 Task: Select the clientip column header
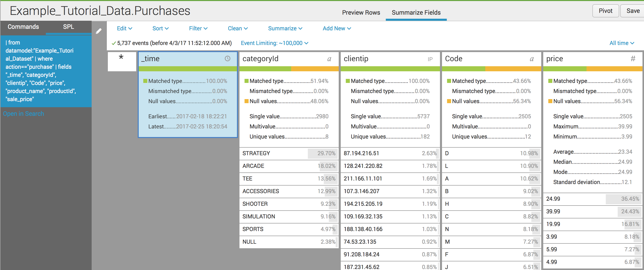(x=390, y=59)
